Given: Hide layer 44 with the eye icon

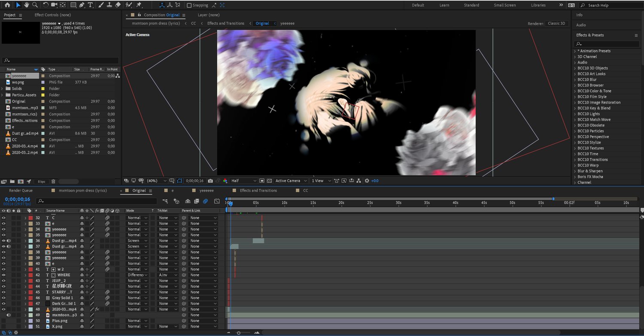Looking at the screenshot, I should (3, 286).
